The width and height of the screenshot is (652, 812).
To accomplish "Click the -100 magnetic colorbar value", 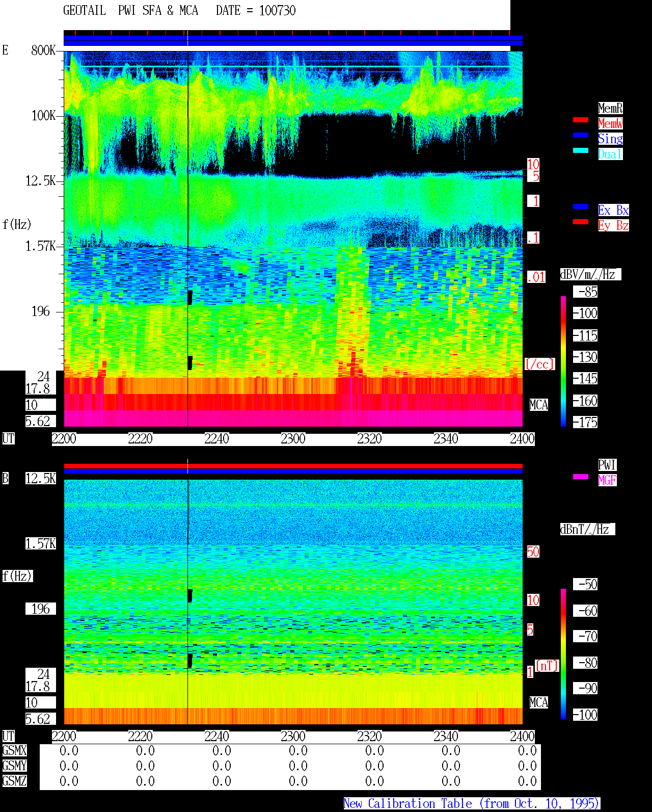I will point(585,715).
